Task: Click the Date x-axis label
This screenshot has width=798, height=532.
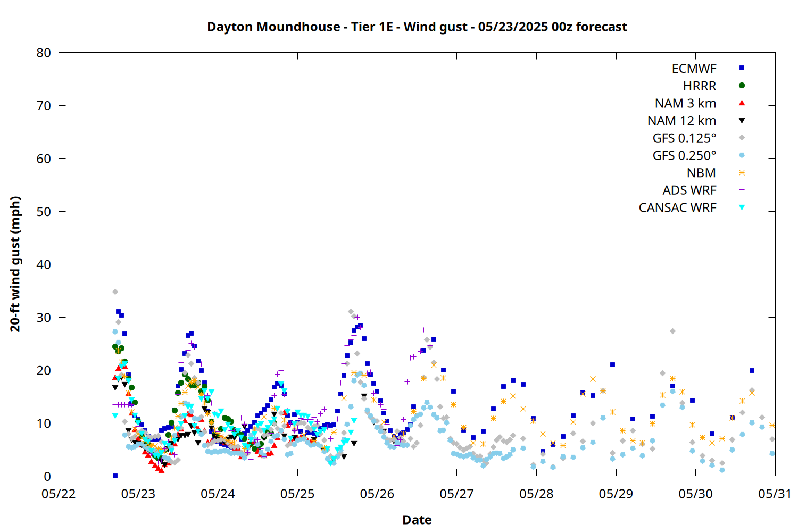Action: pyautogui.click(x=417, y=520)
